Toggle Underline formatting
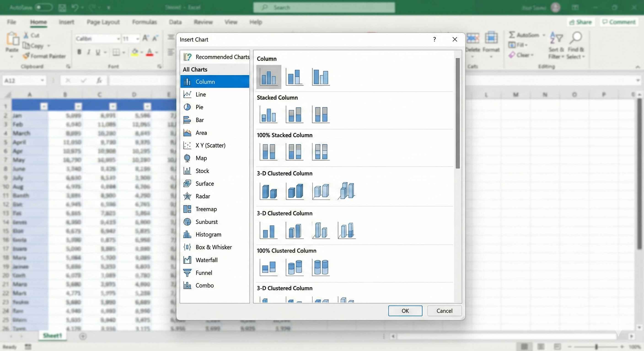Image resolution: width=644 pixels, height=351 pixels. (x=98, y=52)
